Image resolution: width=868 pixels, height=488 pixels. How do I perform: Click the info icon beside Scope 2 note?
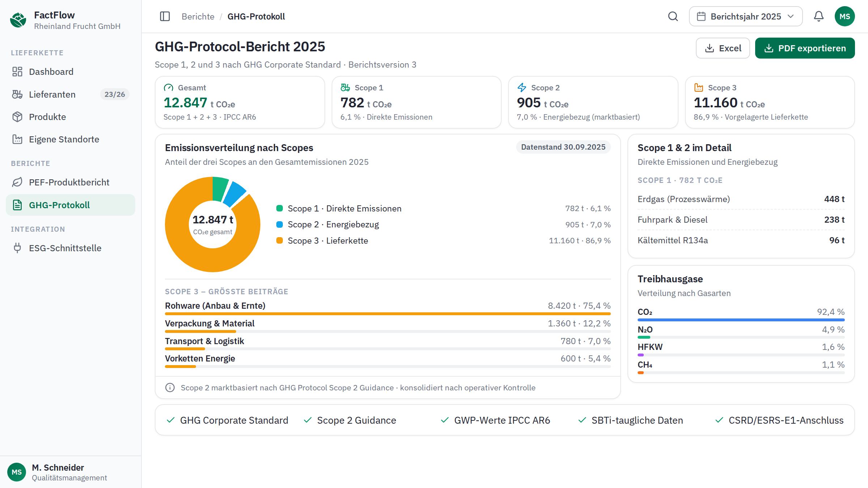coord(170,388)
